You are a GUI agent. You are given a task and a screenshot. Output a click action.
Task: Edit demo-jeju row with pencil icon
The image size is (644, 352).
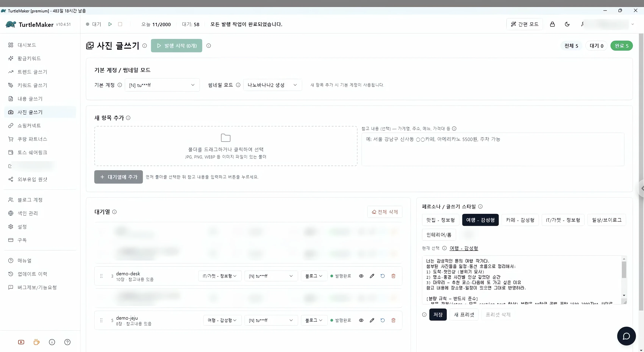[372, 320]
